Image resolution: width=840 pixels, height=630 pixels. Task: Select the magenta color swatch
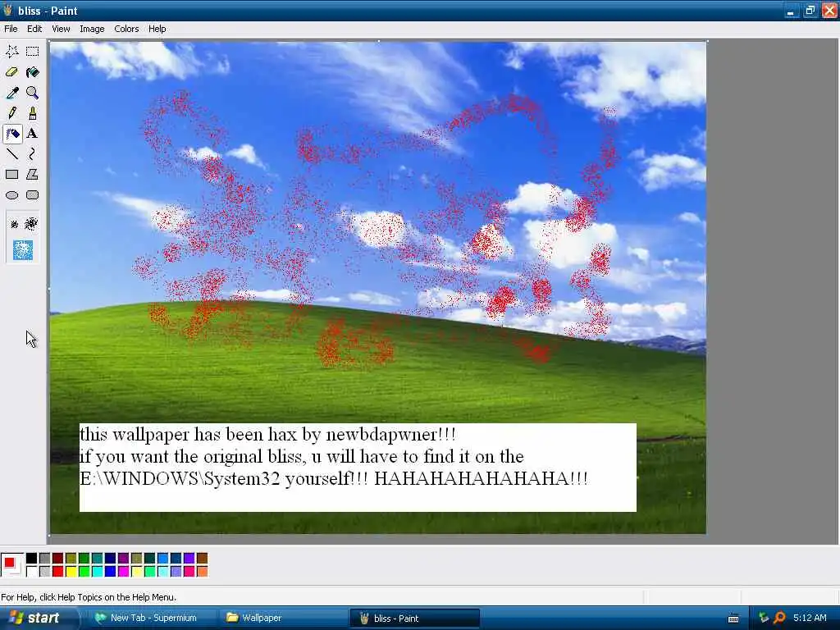pos(123,572)
